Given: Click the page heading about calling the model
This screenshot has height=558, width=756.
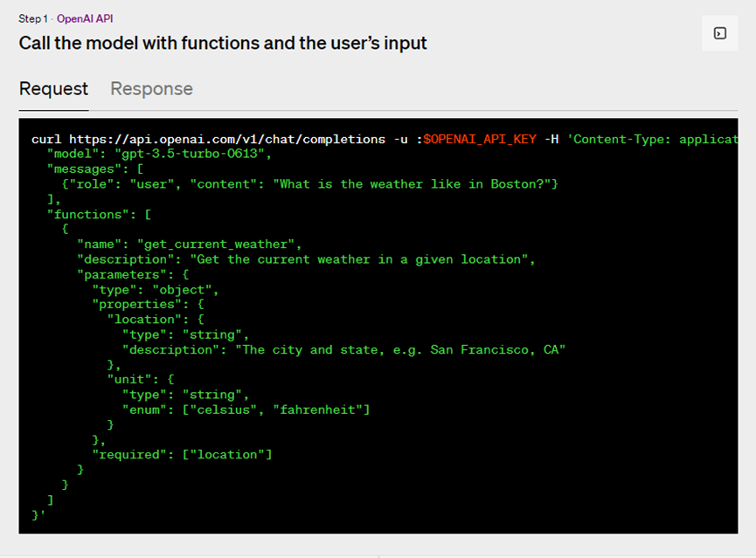Looking at the screenshot, I should (x=223, y=44).
